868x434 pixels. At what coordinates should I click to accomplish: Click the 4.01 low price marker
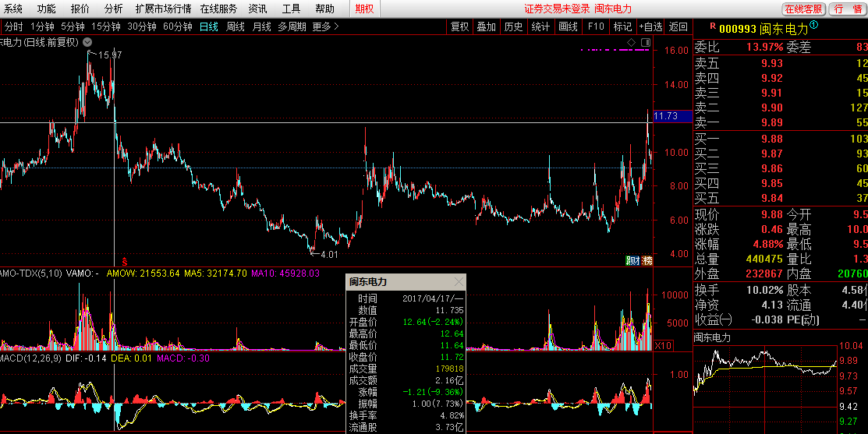tap(328, 255)
